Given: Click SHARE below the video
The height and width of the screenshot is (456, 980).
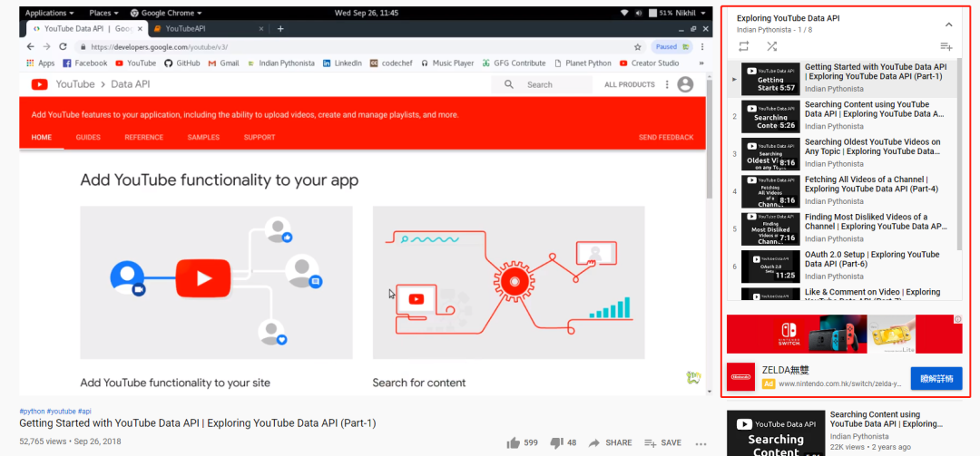Looking at the screenshot, I should point(610,443).
